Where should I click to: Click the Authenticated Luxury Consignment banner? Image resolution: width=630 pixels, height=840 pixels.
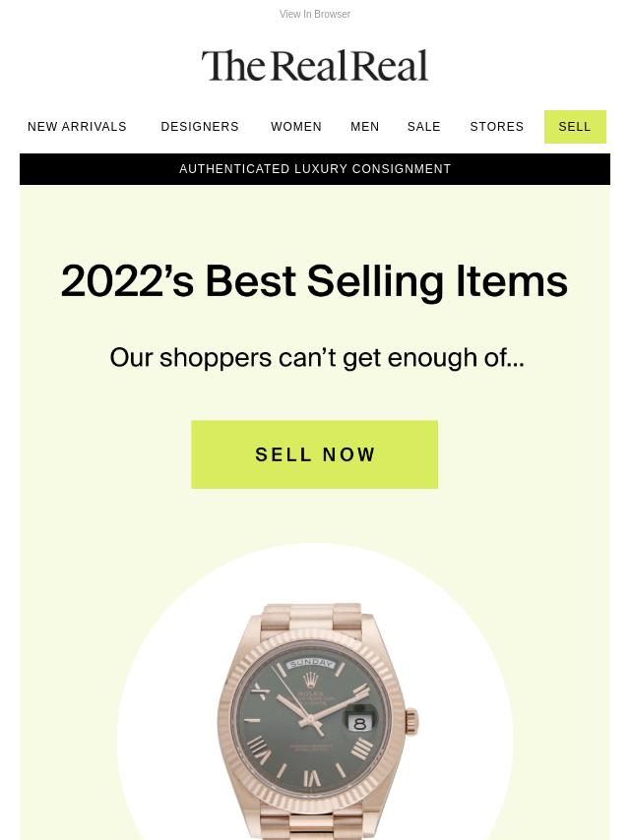315,169
